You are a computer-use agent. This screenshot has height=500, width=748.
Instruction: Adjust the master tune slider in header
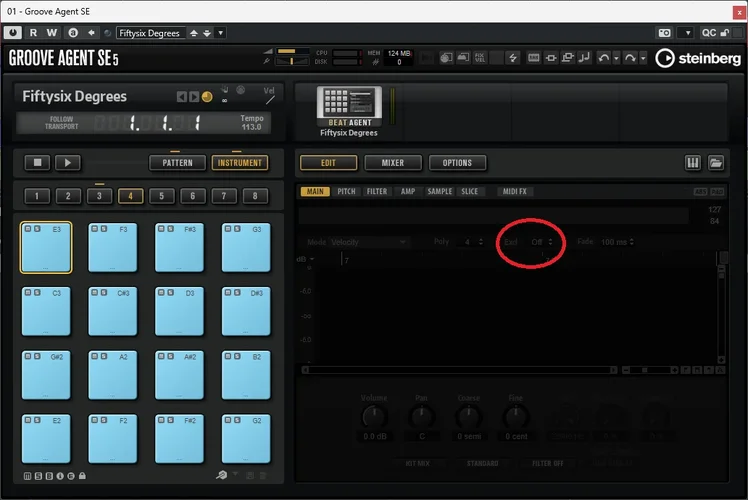coord(292,61)
